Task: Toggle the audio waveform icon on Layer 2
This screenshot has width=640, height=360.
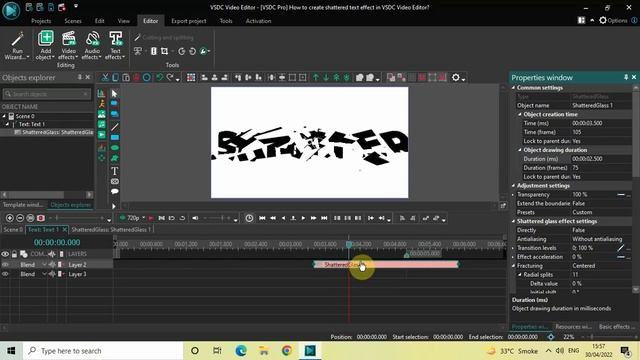Action: (x=52, y=265)
